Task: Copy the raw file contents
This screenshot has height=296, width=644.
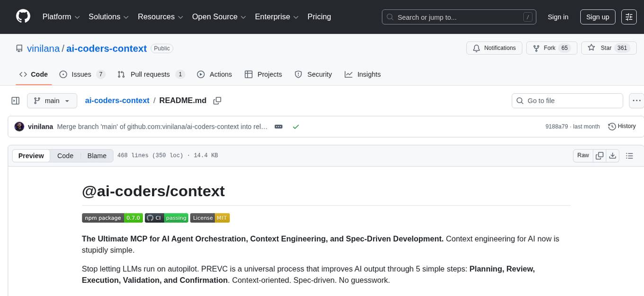Action: (599, 155)
